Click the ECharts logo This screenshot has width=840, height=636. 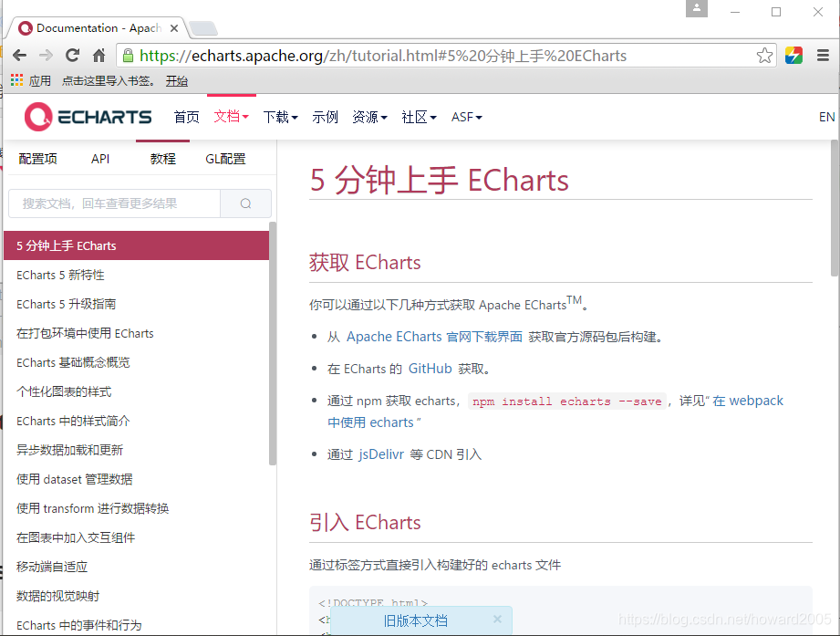point(88,117)
